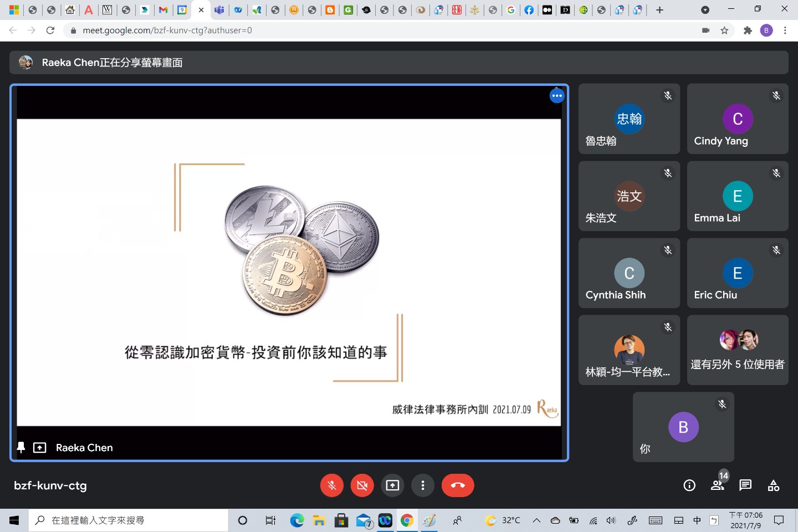
Task: Switch to the Facebook tab
Action: pyautogui.click(x=529, y=10)
